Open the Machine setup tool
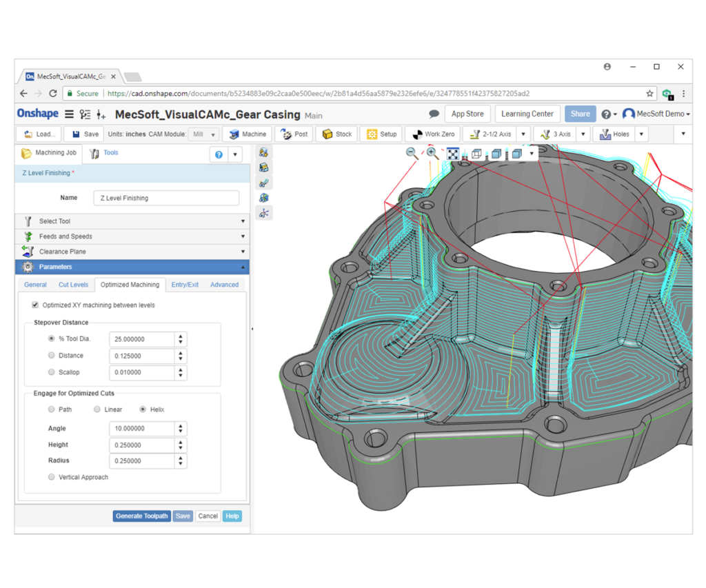This screenshot has width=706, height=588. pos(248,134)
